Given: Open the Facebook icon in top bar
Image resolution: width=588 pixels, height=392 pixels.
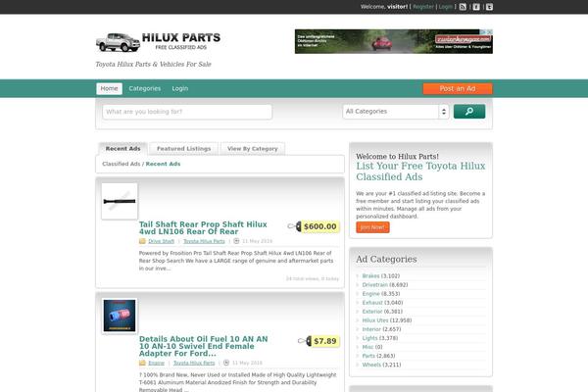Looking at the screenshot, I should [476, 7].
